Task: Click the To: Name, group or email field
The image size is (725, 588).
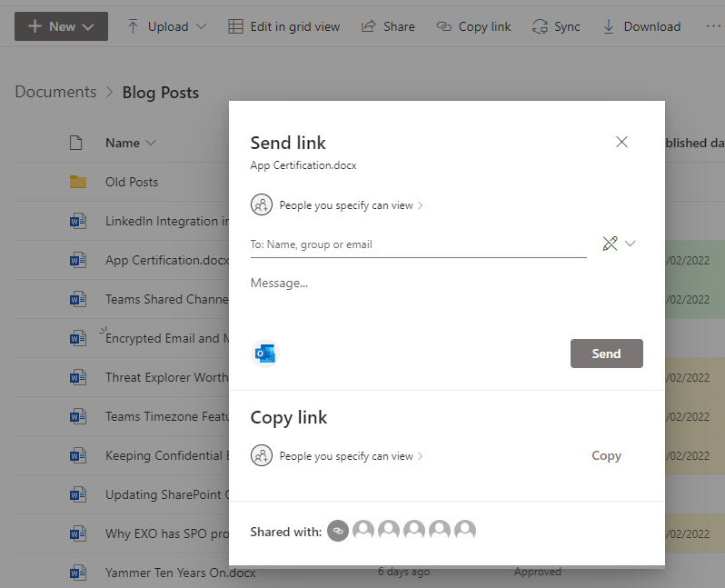Action: 418,244
